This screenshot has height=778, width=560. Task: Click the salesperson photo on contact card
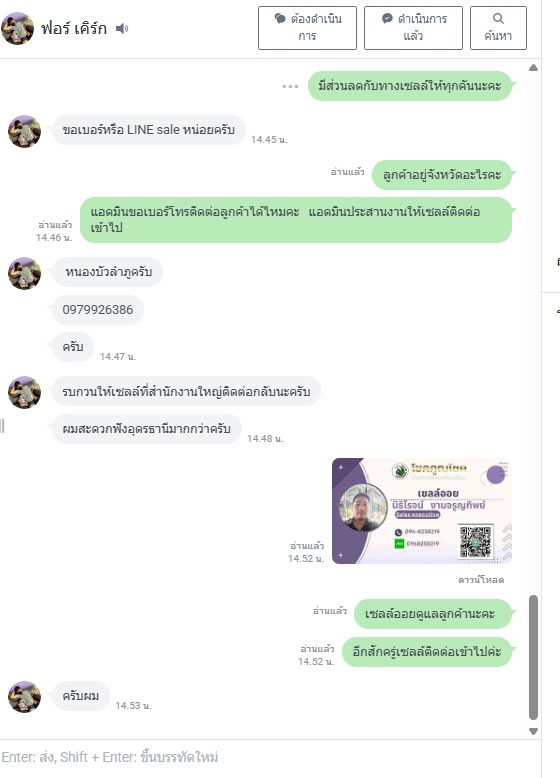coord(363,508)
